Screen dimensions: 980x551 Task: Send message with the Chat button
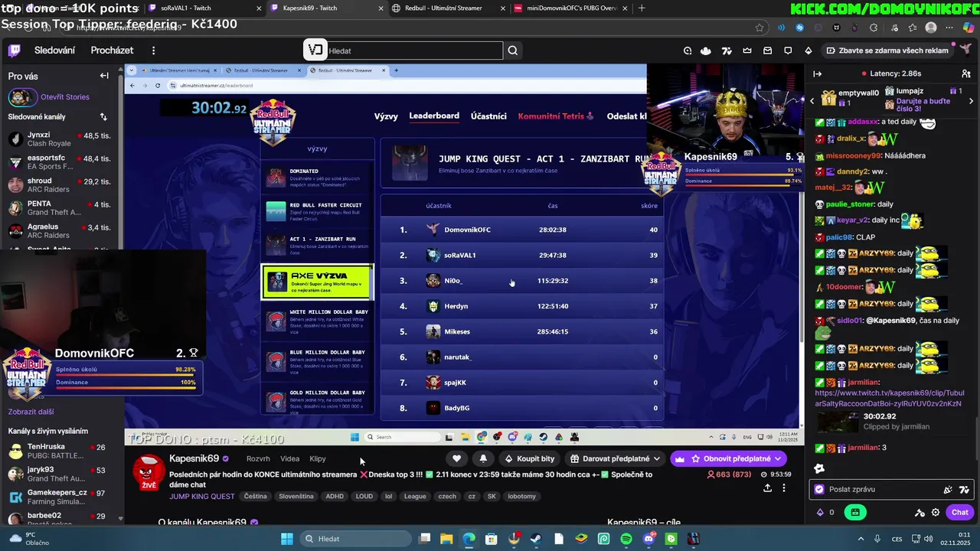pos(960,512)
